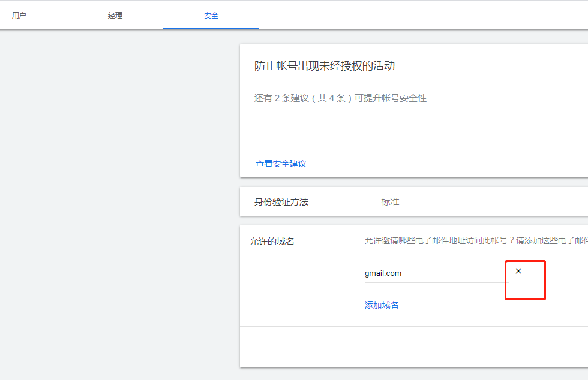Remove the gmail.com domain with the X icon
588x380 pixels.
click(518, 271)
